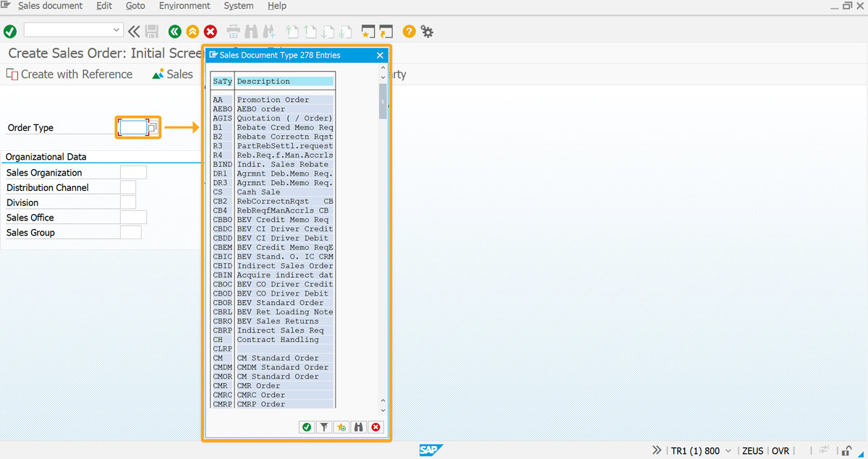
Task: Click the Generate Shortcut icon
Action: click(x=386, y=31)
